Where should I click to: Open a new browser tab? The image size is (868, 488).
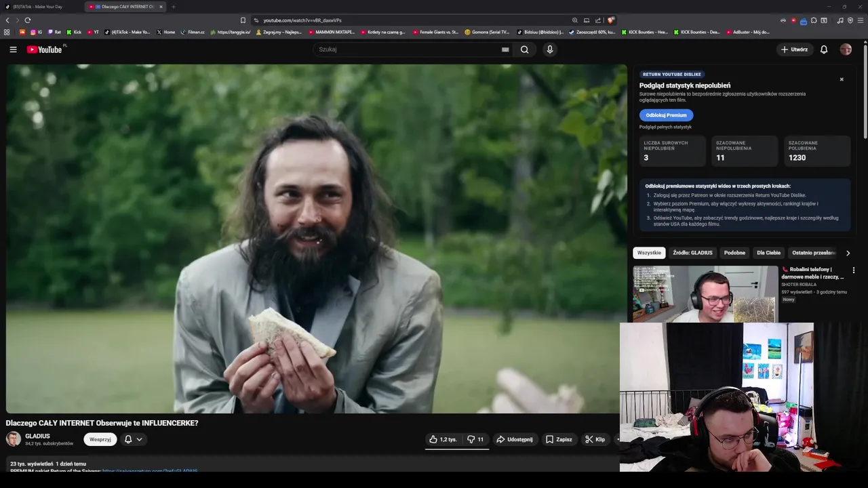(x=174, y=7)
